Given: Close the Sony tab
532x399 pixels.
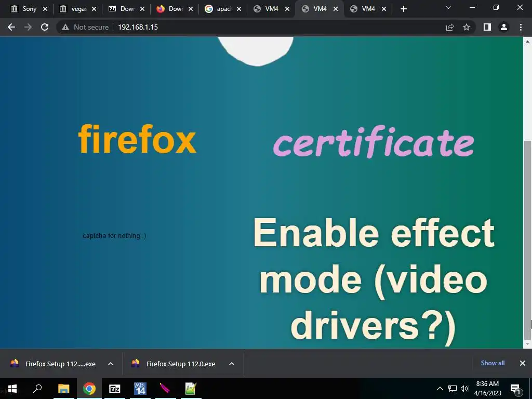Looking at the screenshot, I should point(45,9).
